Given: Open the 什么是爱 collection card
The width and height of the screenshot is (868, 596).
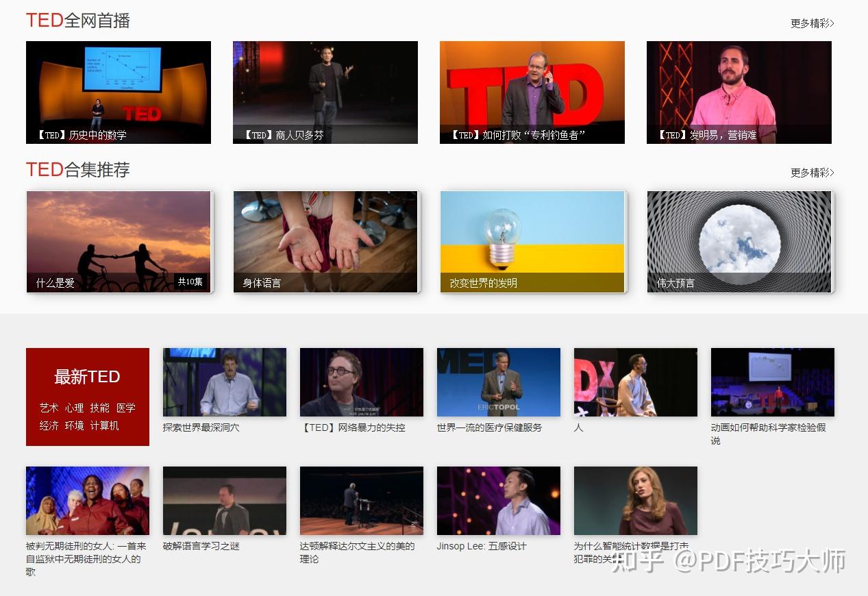Looking at the screenshot, I should tap(119, 242).
